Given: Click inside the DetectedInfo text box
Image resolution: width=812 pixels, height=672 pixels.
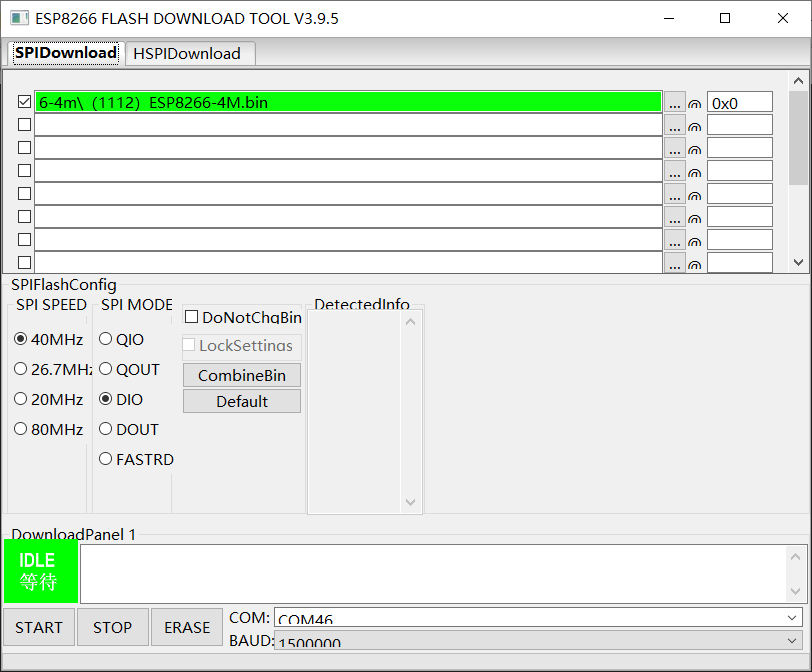Looking at the screenshot, I should (x=355, y=412).
